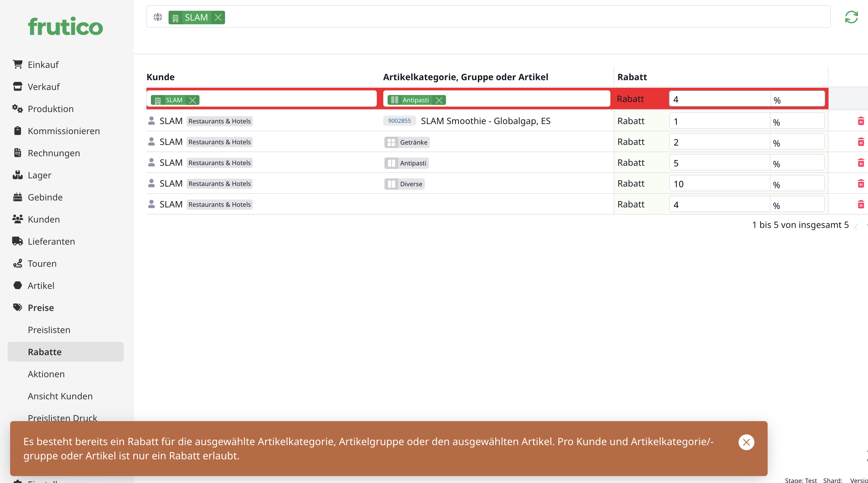Click article number badge 9002855
The width and height of the screenshot is (868, 483).
click(x=399, y=121)
